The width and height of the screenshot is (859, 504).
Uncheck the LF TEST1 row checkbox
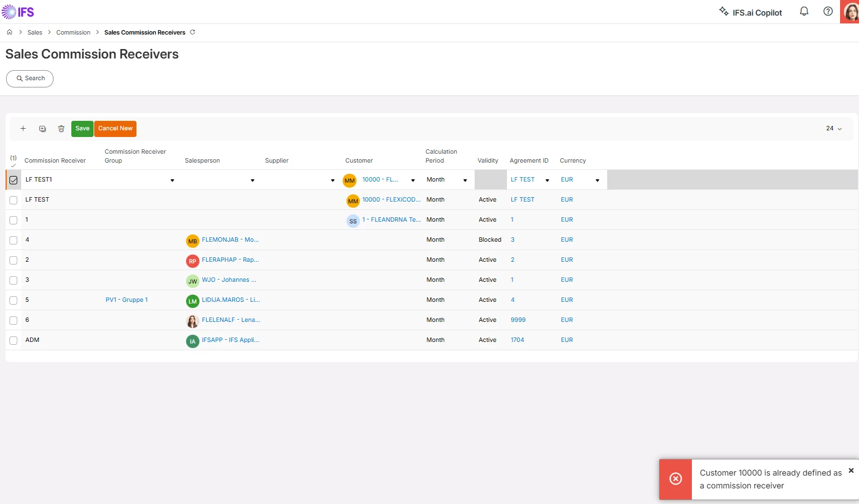tap(13, 180)
